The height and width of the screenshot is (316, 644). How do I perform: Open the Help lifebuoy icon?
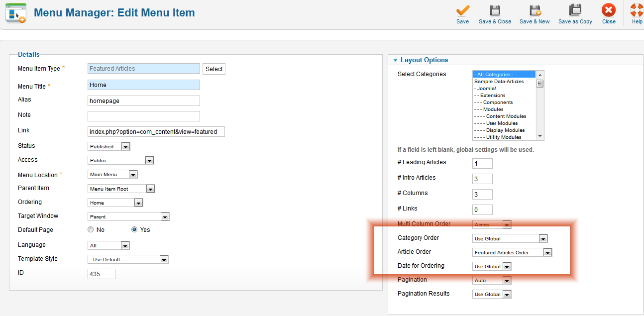click(637, 10)
